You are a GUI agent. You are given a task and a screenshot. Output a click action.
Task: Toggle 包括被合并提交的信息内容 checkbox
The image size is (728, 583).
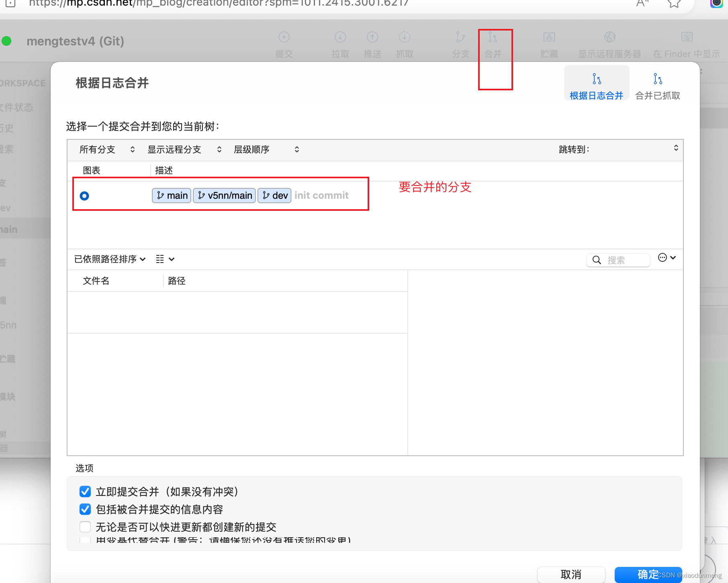pyautogui.click(x=85, y=509)
